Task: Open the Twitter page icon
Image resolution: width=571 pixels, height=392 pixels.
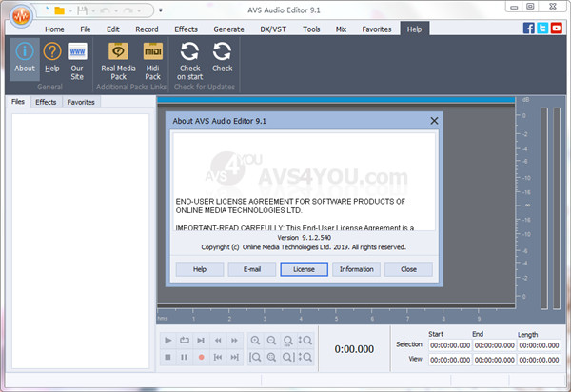Action: coord(542,28)
